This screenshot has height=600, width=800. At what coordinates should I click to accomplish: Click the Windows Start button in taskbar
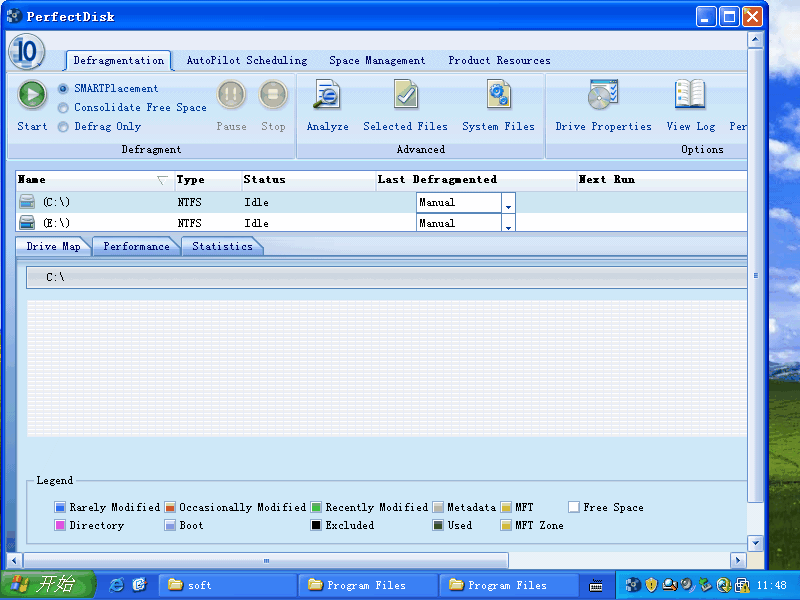click(x=48, y=585)
